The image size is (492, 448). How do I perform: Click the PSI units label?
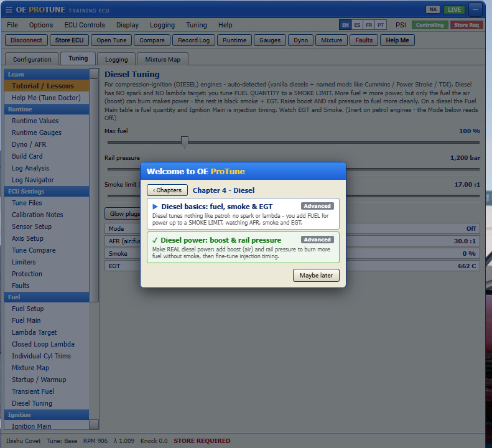(x=401, y=25)
